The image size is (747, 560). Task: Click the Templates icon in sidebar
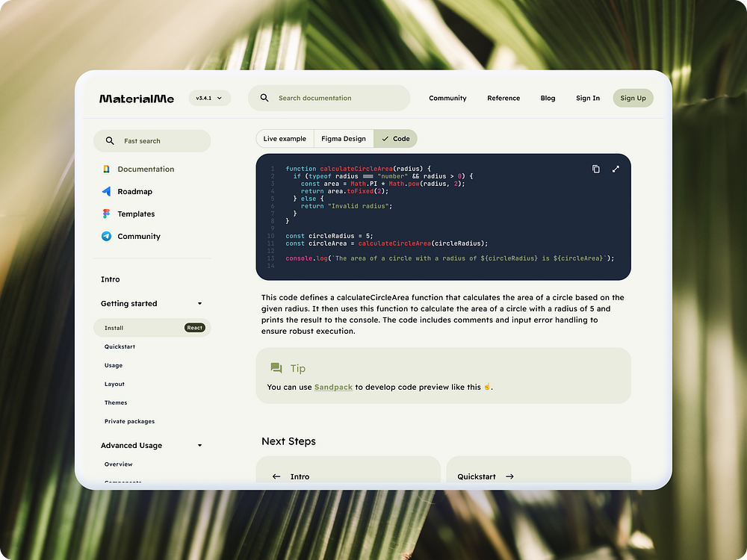107,214
